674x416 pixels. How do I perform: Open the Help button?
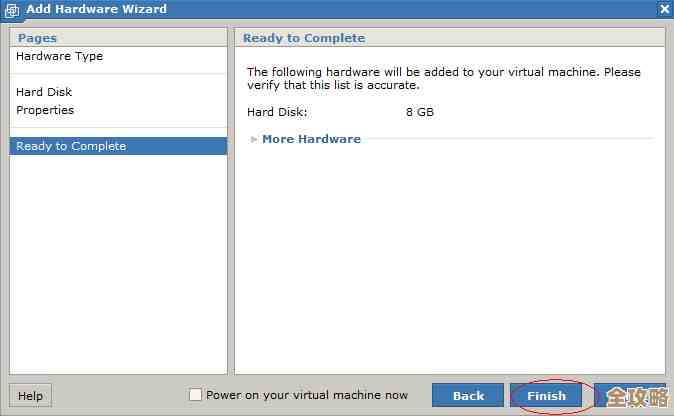[x=30, y=395]
